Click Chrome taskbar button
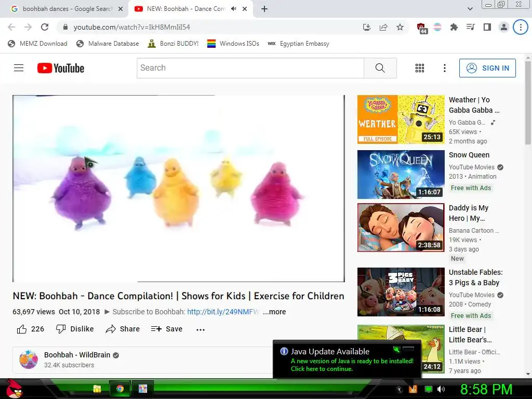Image resolution: width=532 pixels, height=399 pixels. 120,389
